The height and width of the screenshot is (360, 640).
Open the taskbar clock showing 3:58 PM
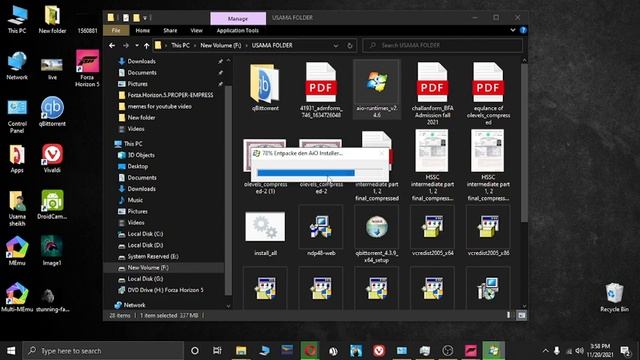pyautogui.click(x=600, y=351)
